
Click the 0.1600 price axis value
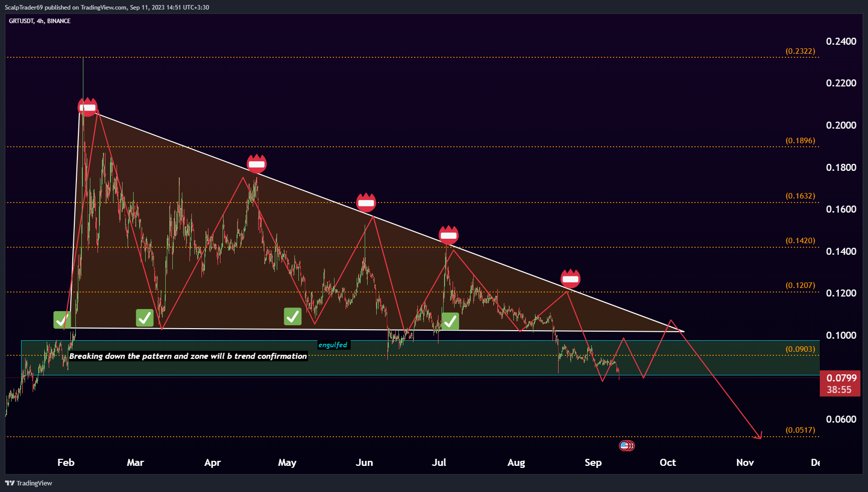841,209
